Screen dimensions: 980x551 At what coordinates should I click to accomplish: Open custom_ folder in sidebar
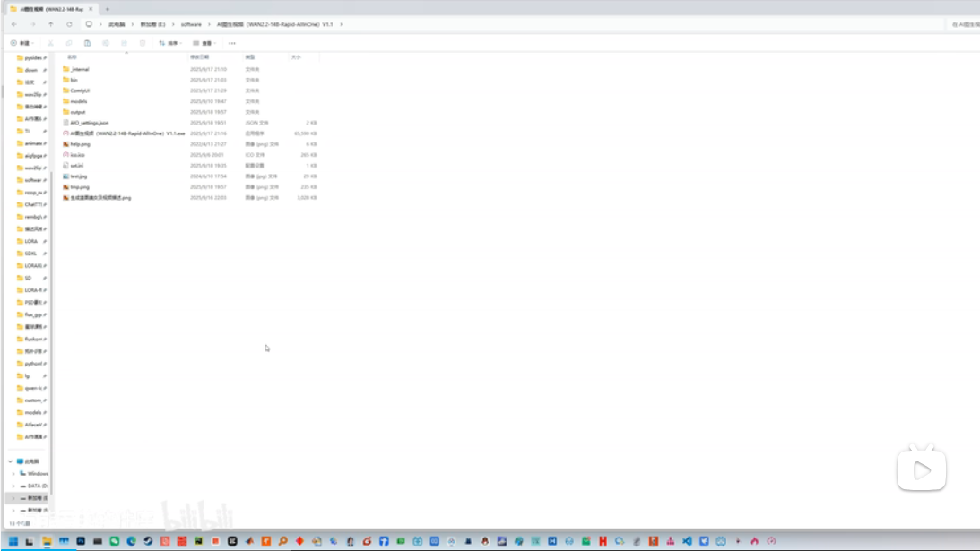[x=31, y=400]
